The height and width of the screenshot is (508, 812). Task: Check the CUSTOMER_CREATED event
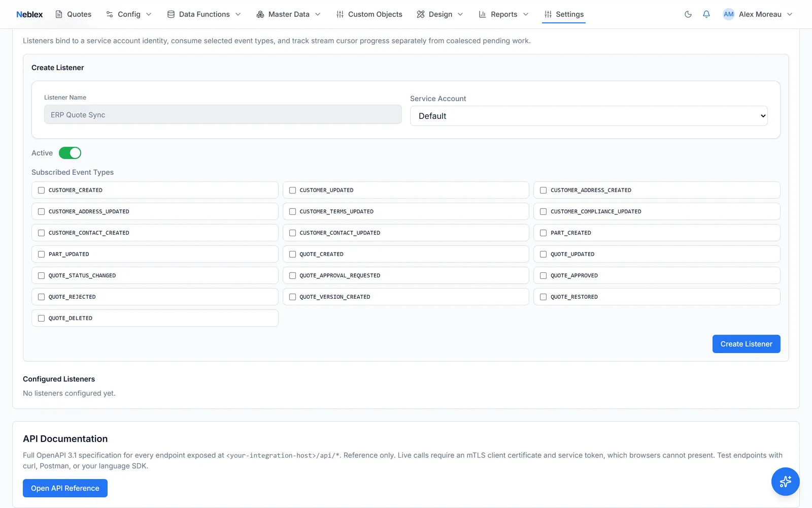[x=42, y=190]
